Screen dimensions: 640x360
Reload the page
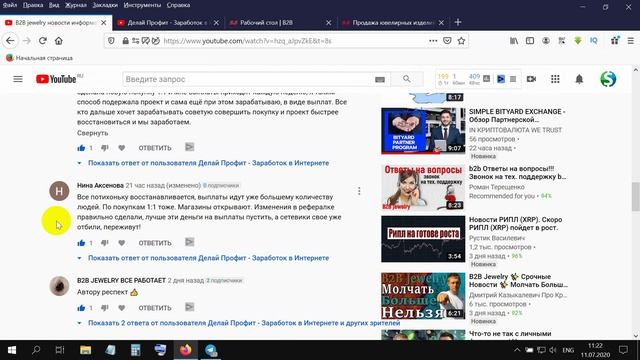pos(42,41)
